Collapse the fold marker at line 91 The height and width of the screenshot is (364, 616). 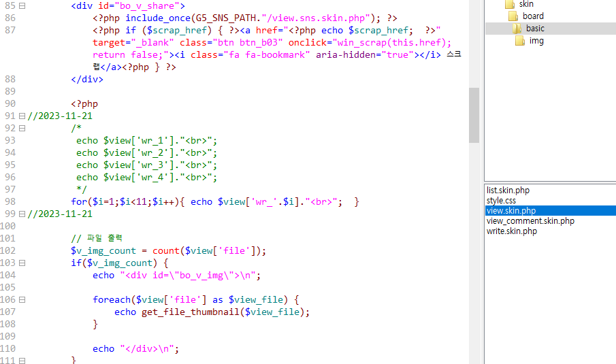[22, 116]
